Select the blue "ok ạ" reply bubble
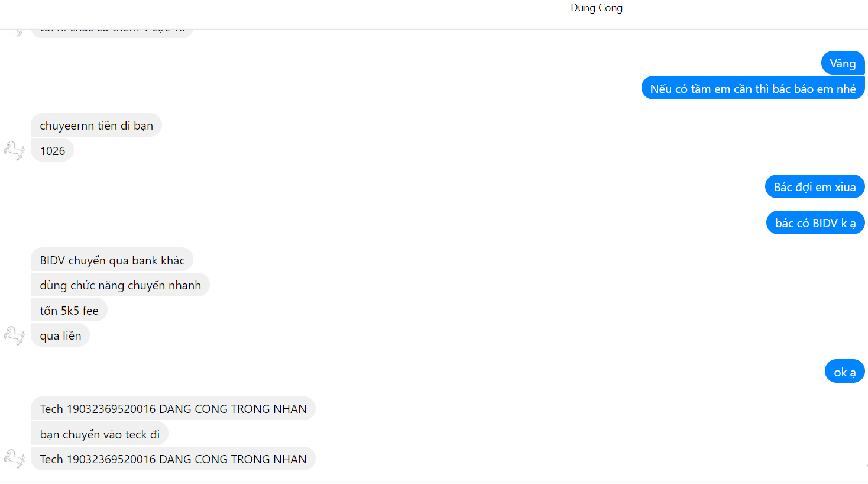 pos(844,372)
